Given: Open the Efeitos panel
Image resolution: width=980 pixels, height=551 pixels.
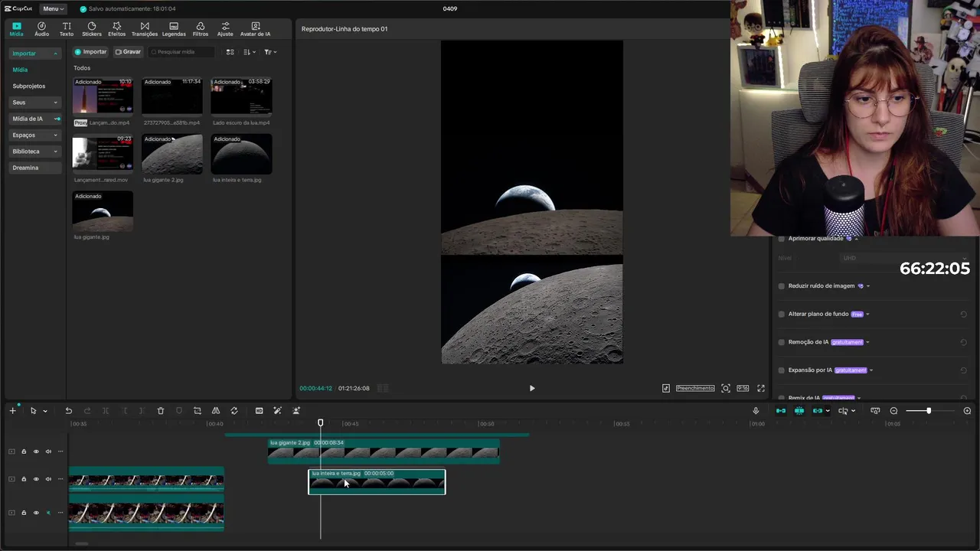Looking at the screenshot, I should coord(116,29).
